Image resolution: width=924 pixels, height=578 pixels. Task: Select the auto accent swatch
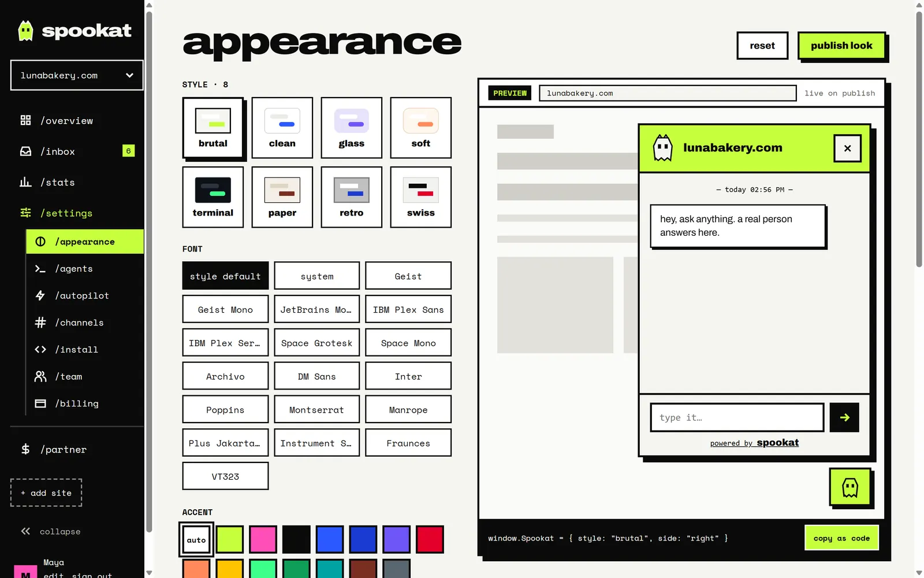[196, 540]
